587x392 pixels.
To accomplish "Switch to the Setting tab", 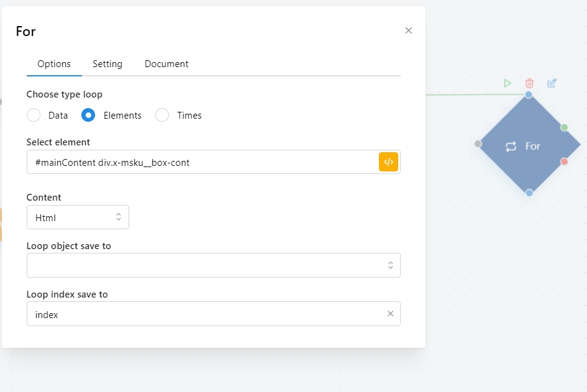I will pos(107,64).
